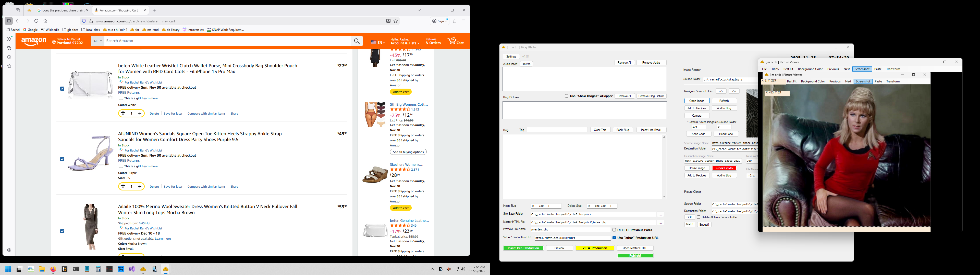Mark the white wristlet as a gift
Viewport: 980px width, 275px height.
click(121, 98)
